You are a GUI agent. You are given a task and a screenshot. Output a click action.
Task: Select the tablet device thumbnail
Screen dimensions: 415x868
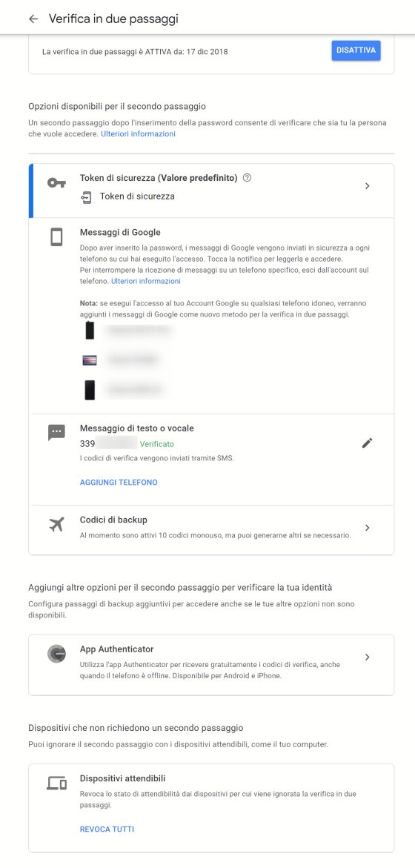tap(90, 360)
